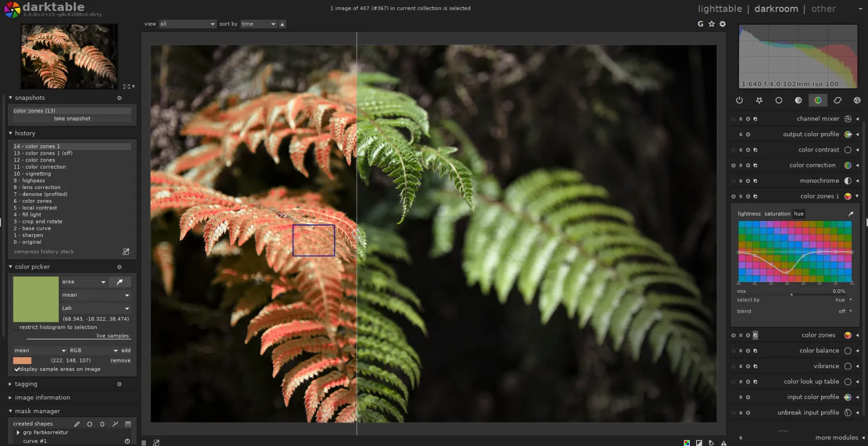Enable restrict histogram to selection
Image resolution: width=868 pixels, height=446 pixels.
pyautogui.click(x=16, y=327)
